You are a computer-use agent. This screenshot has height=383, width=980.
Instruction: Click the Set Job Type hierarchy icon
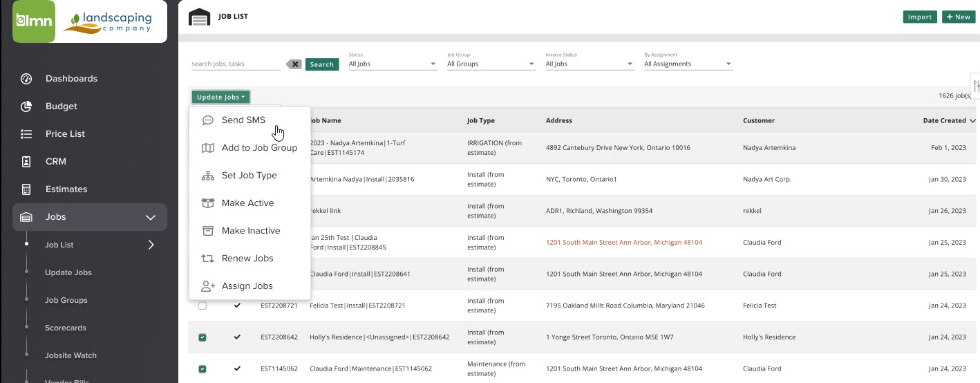(207, 176)
